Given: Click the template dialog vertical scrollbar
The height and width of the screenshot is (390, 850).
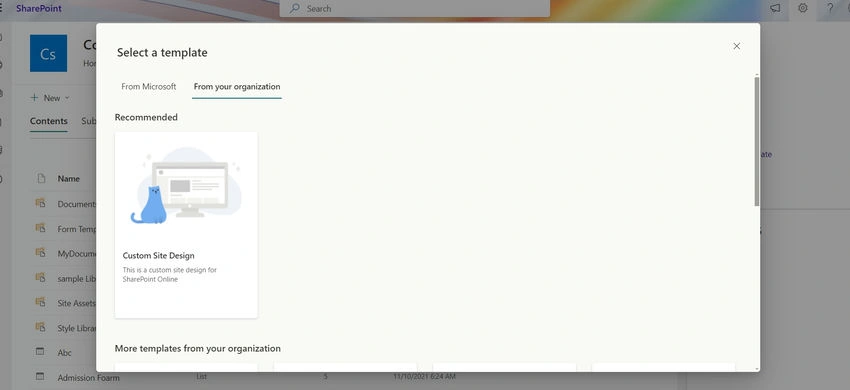Looking at the screenshot, I should 757,141.
